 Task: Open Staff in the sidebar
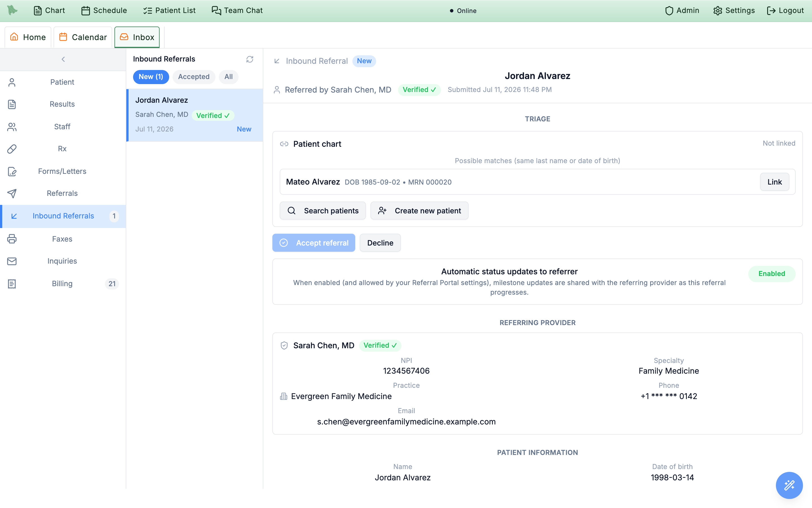tap(63, 127)
